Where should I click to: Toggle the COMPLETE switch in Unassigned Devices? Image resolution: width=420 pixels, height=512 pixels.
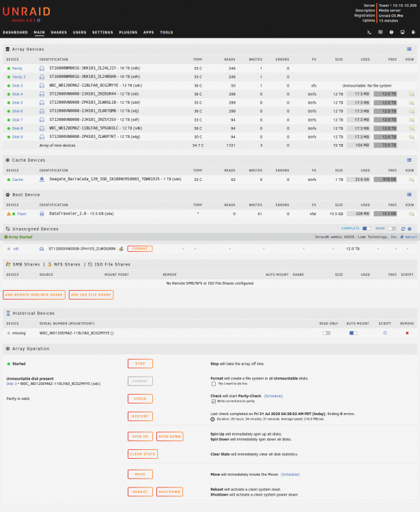point(367,229)
